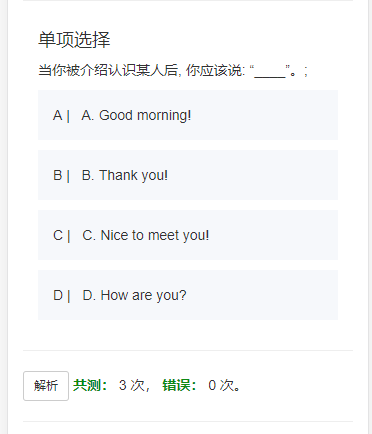The height and width of the screenshot is (434, 372).
Task: Click the "A |" letter label
Action: click(x=61, y=115)
